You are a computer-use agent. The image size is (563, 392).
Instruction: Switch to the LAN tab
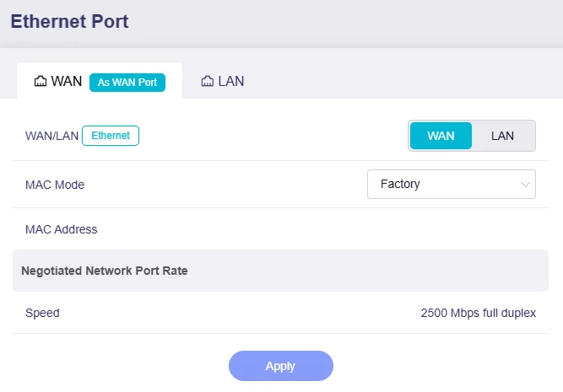click(223, 81)
